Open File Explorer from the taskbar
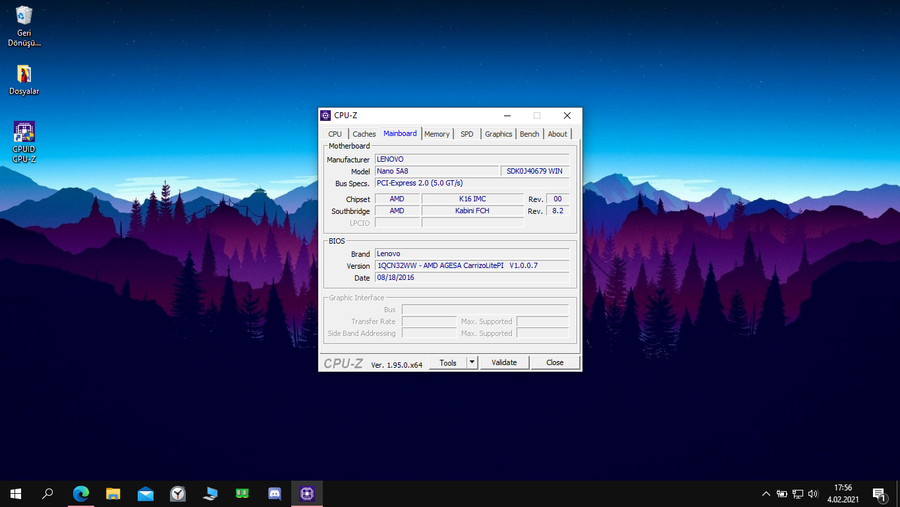Screen dimensions: 900x507 [113, 494]
